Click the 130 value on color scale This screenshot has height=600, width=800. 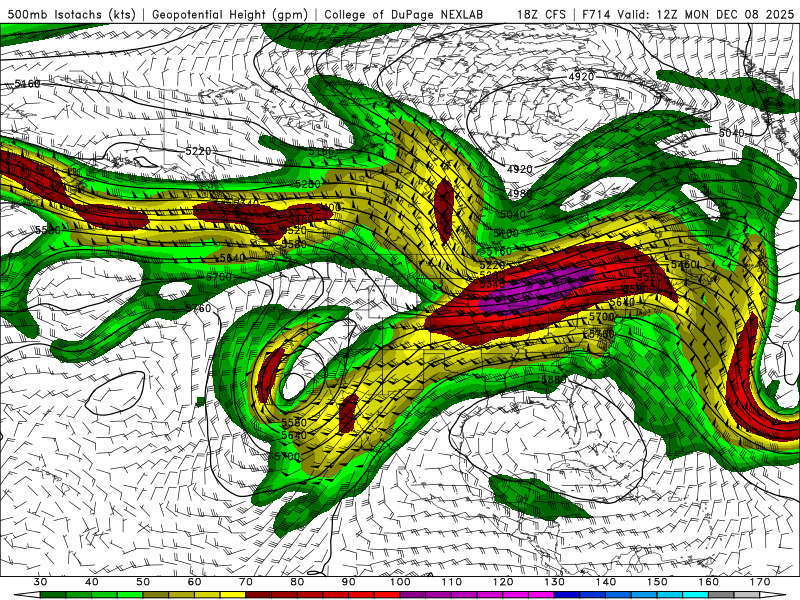pyautogui.click(x=554, y=582)
